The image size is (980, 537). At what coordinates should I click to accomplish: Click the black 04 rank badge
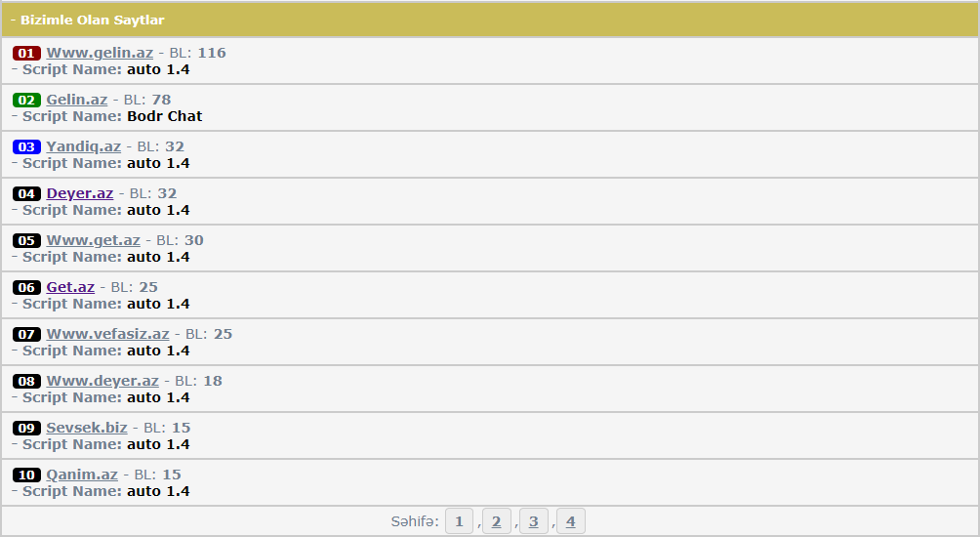tap(26, 194)
